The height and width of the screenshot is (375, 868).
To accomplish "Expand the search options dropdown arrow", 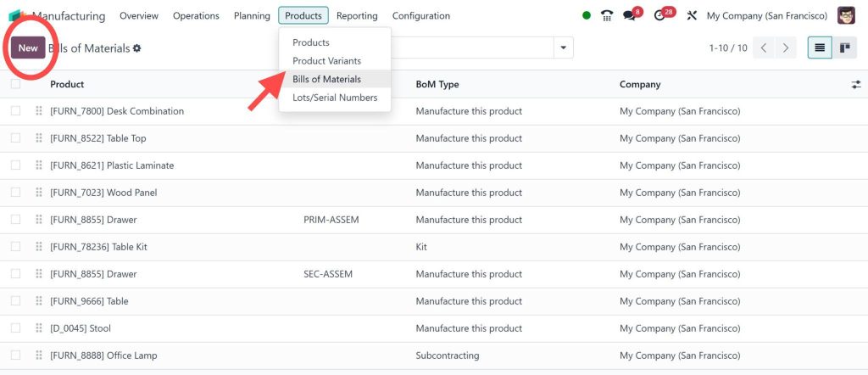I will pos(564,48).
